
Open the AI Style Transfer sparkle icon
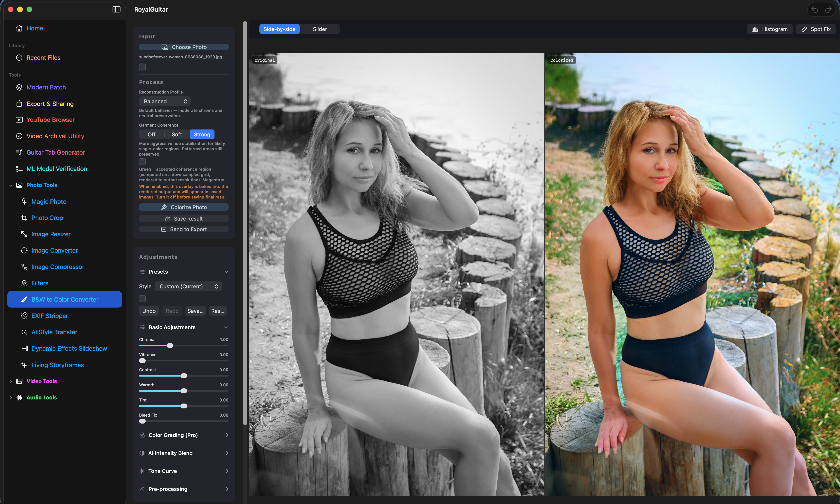point(24,332)
